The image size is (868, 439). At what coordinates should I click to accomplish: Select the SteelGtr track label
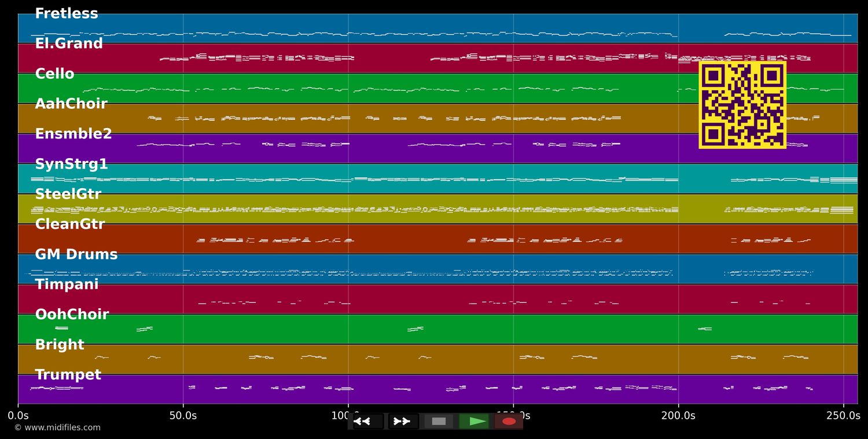pos(68,195)
